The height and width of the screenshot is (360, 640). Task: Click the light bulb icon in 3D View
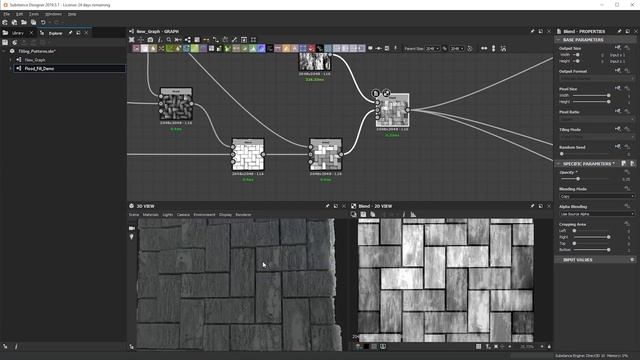[x=131, y=237]
